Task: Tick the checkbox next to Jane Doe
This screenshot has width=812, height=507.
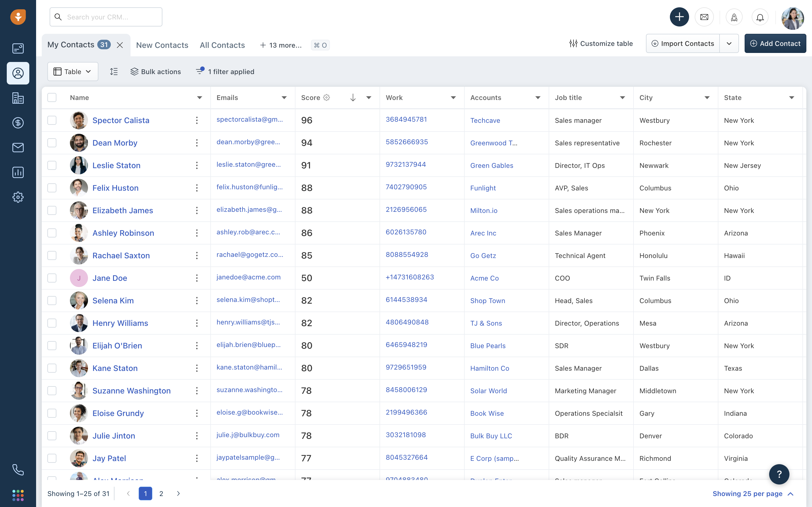Action: [52, 278]
